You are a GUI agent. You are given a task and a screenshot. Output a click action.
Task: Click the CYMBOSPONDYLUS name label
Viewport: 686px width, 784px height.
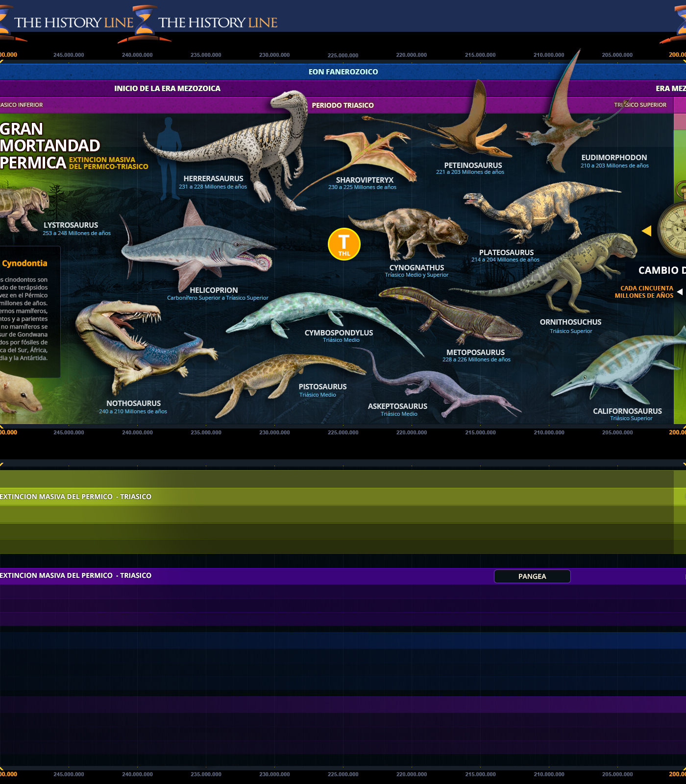(x=339, y=333)
